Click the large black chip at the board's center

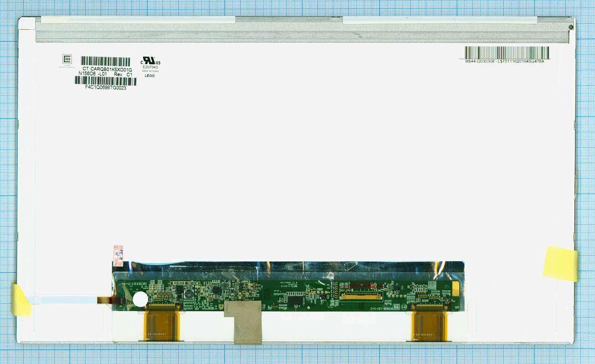(296, 301)
